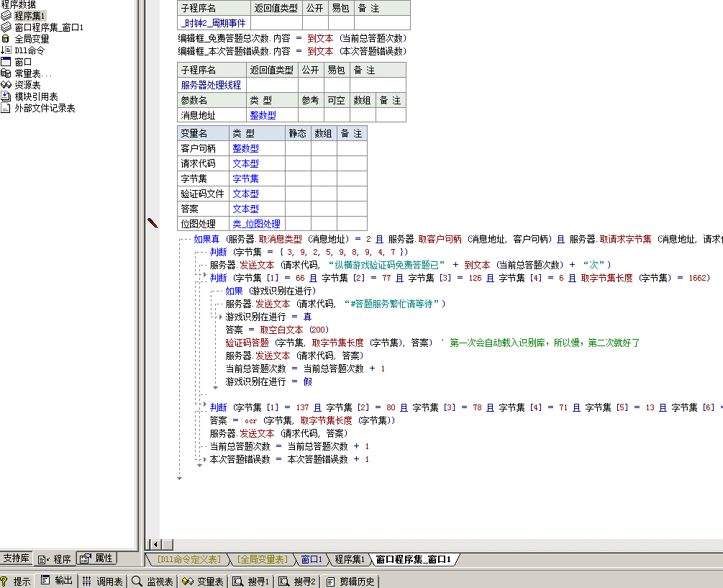This screenshot has width=723, height=588.
Task: Click the line 答案 = ocr (字节集…
Action: coord(302,420)
